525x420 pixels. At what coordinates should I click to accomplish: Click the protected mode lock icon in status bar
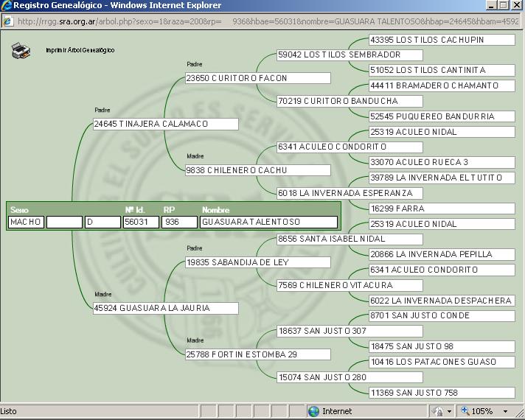point(438,411)
